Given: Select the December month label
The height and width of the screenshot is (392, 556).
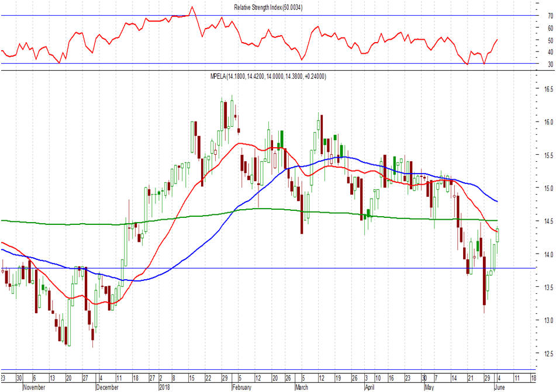Looking at the screenshot, I should tap(107, 387).
